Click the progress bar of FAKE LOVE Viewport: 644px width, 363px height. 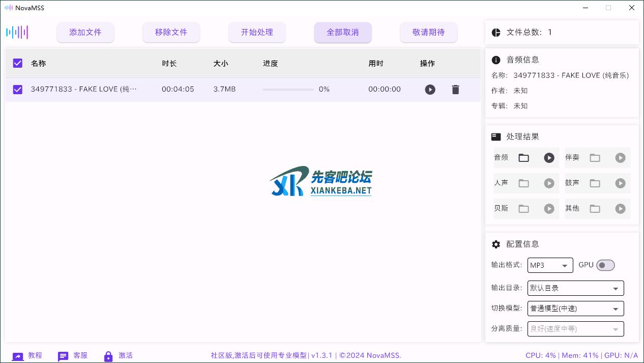[x=288, y=89]
